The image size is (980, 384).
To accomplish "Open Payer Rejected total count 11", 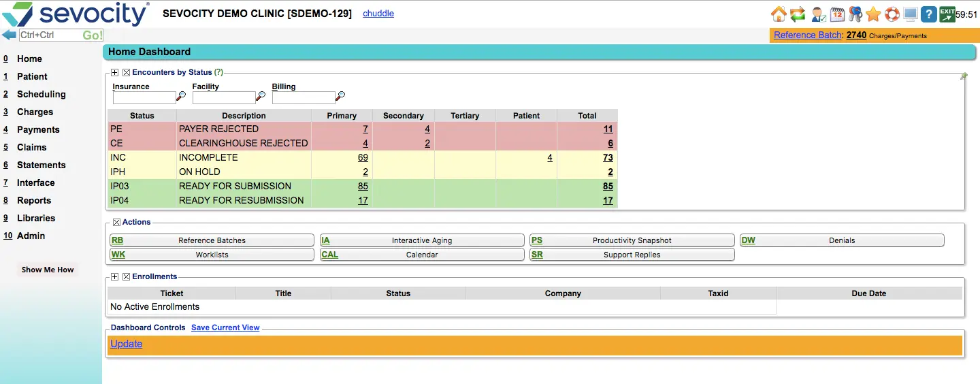I will [x=608, y=129].
